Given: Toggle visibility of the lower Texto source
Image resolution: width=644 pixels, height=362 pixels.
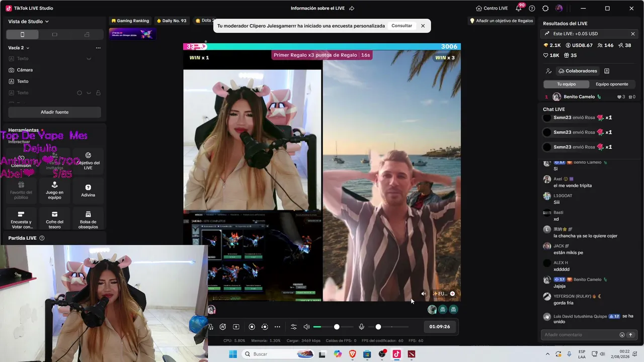Looking at the screenshot, I should coord(89,93).
